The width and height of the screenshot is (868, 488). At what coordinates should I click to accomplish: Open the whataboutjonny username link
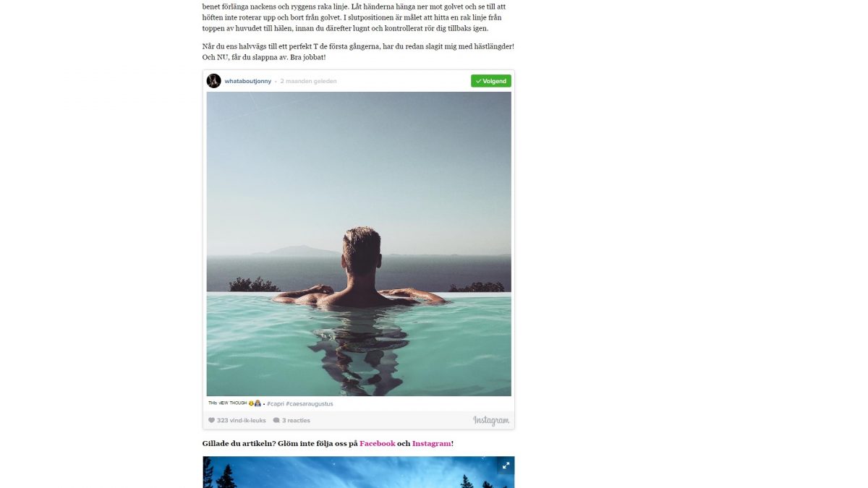pos(247,81)
